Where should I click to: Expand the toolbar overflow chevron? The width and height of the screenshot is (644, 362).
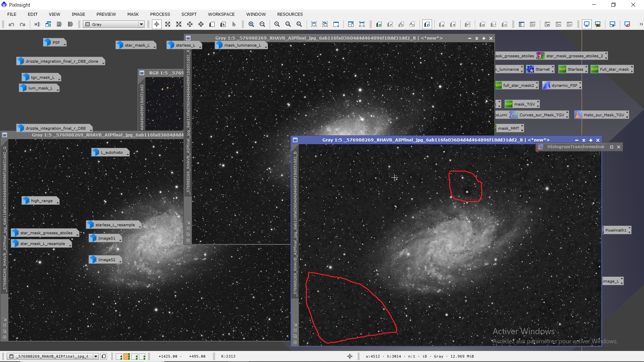coord(641,24)
